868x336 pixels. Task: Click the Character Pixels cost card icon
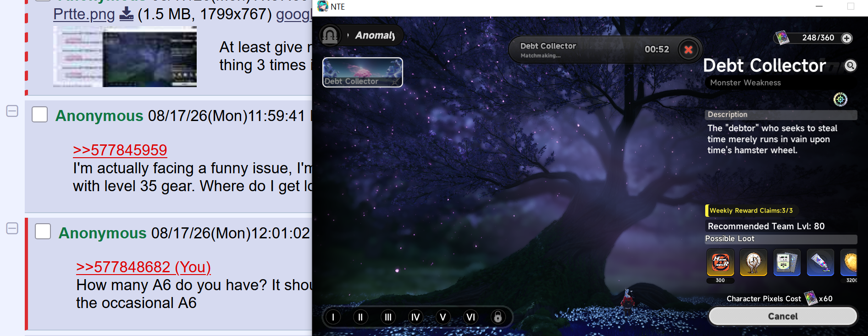point(811,298)
